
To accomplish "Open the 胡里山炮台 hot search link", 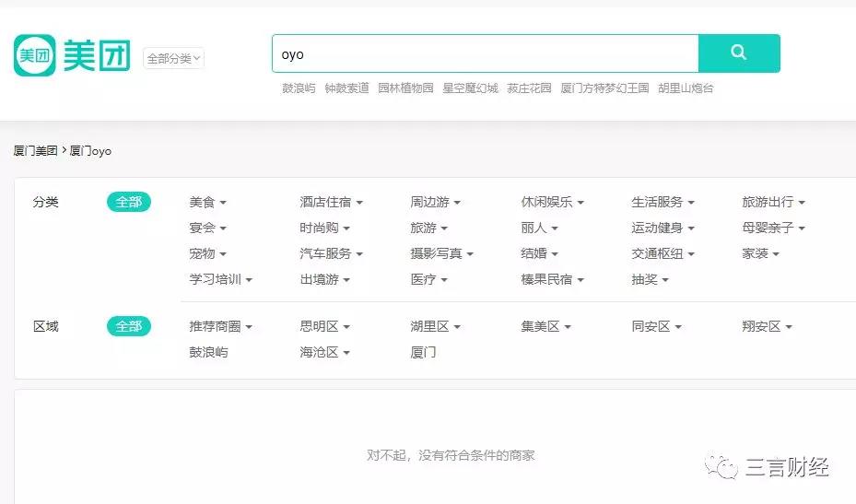I will 686,88.
